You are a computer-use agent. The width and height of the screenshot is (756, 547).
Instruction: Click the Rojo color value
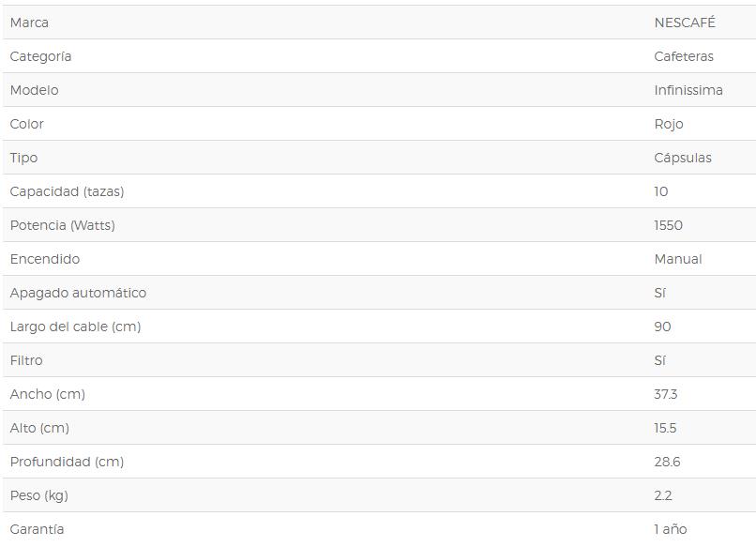[669, 124]
